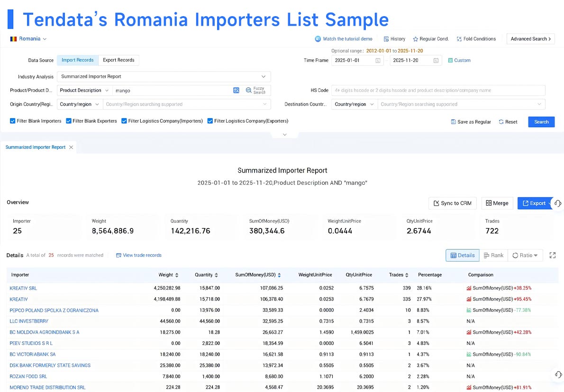Open the Romania country selector
This screenshot has width=564, height=392.
tap(28, 39)
